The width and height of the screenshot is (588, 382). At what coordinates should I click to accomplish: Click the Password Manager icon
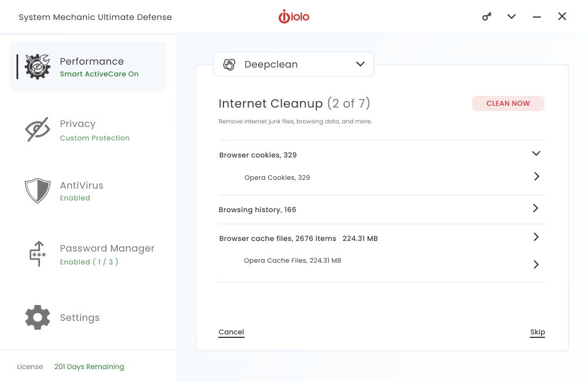click(38, 254)
